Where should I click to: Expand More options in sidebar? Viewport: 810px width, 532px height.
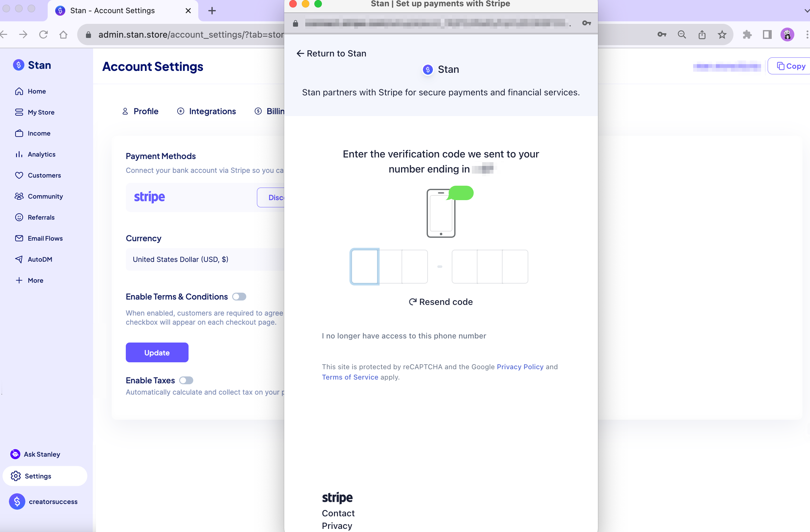pos(29,280)
